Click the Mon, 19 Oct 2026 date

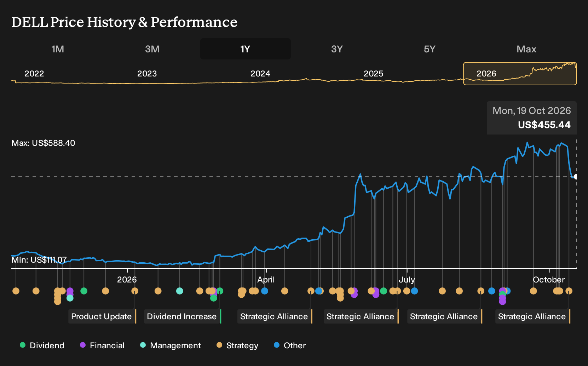532,111
